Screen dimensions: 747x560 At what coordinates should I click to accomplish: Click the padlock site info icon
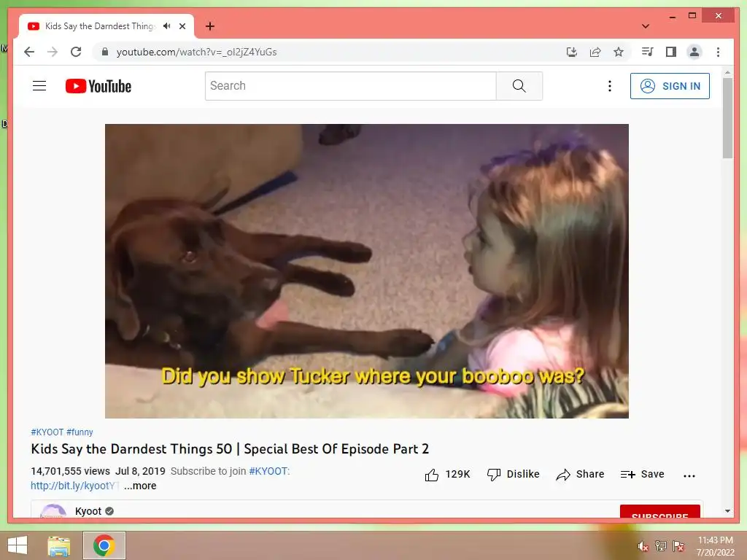coord(105,52)
